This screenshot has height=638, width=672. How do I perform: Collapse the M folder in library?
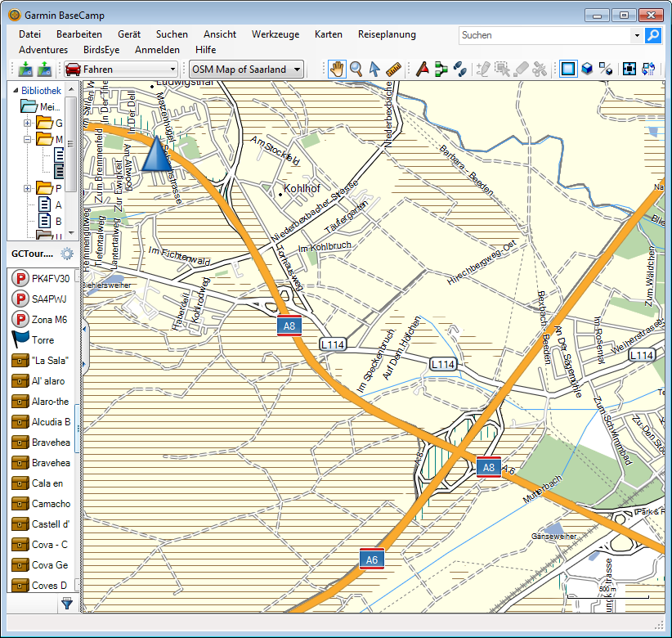[x=27, y=139]
